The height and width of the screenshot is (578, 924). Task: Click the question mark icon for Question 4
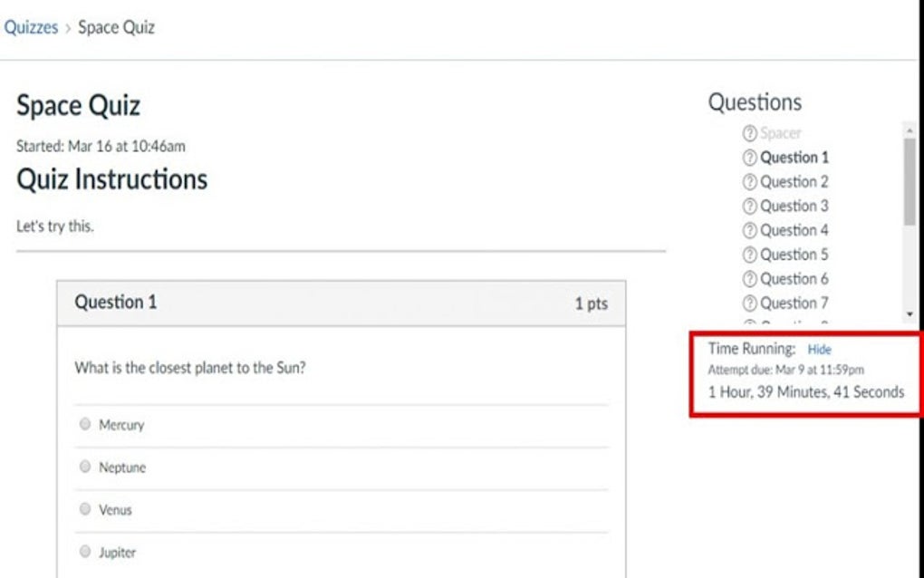pos(748,230)
